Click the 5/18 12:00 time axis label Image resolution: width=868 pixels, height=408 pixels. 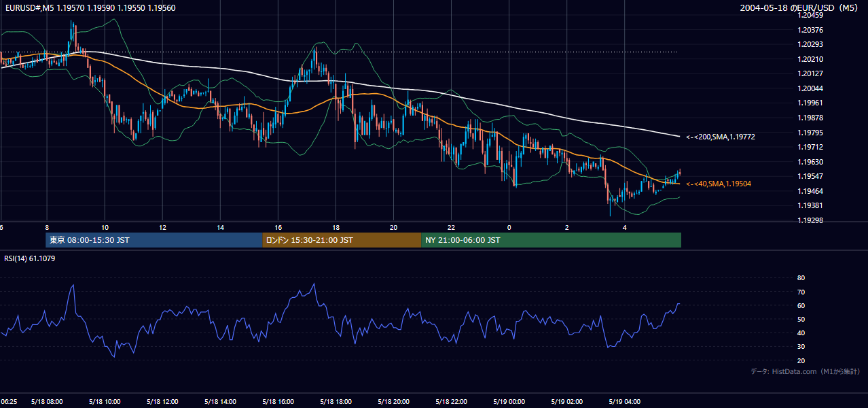162,402
